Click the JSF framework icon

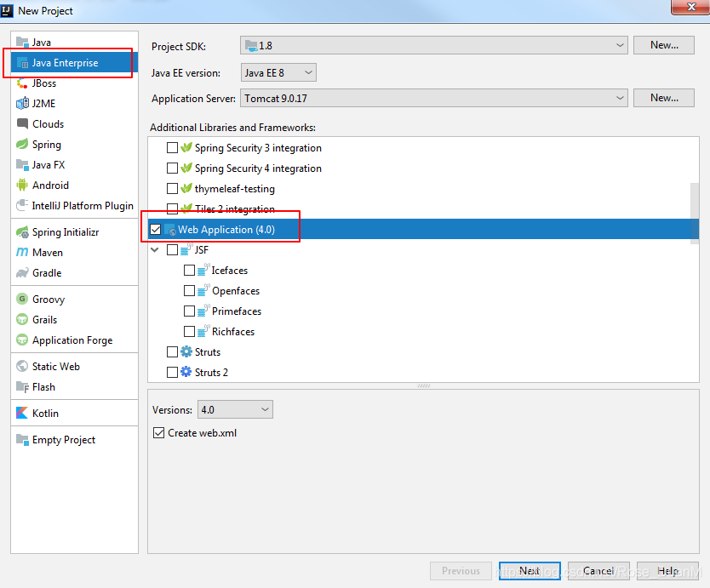(186, 250)
